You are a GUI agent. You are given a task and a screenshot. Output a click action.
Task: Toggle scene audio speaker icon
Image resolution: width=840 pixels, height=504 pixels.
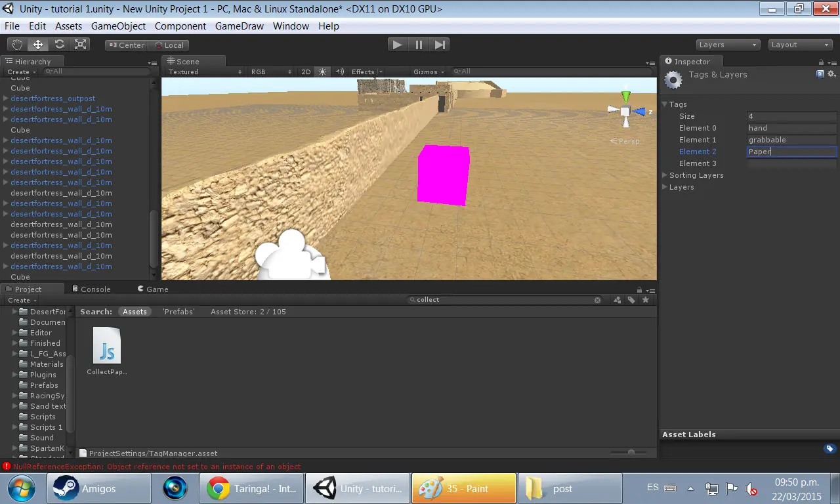pyautogui.click(x=339, y=72)
